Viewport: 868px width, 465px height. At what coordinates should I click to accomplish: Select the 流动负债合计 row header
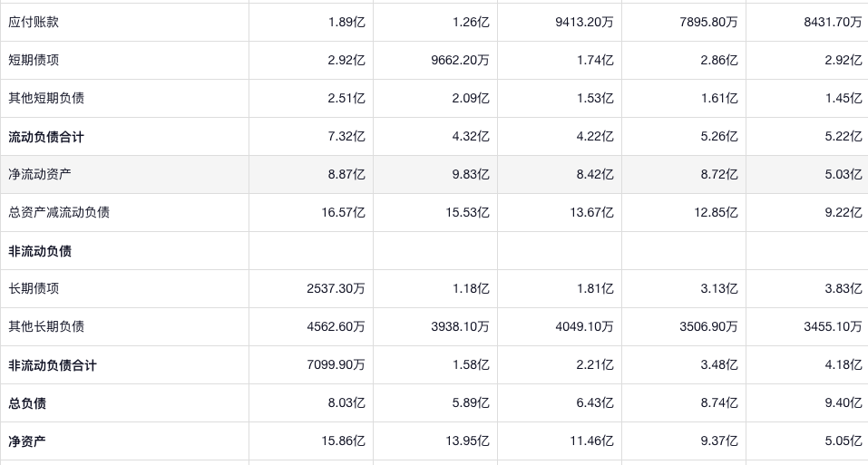(46, 137)
